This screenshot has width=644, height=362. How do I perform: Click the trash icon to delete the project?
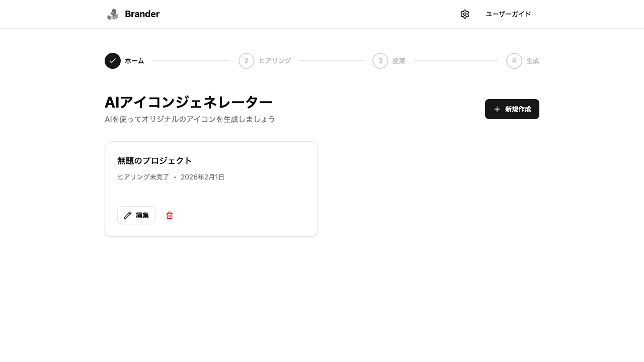(169, 215)
